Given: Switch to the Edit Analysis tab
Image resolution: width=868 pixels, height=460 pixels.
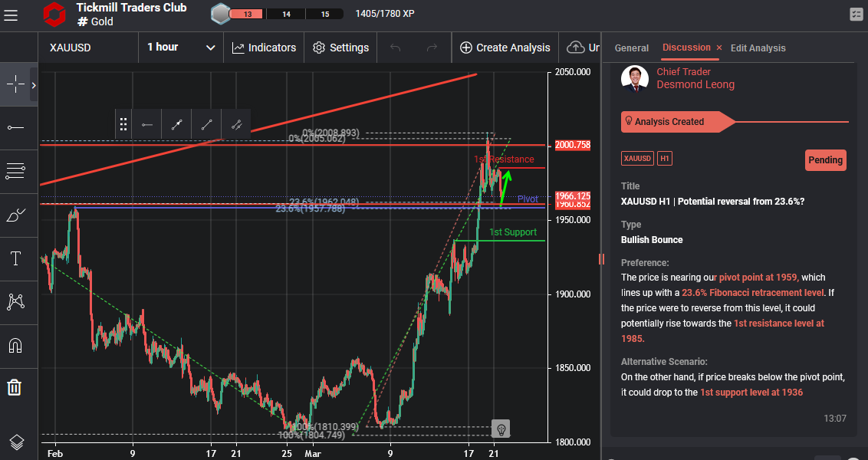Looking at the screenshot, I should (x=758, y=48).
